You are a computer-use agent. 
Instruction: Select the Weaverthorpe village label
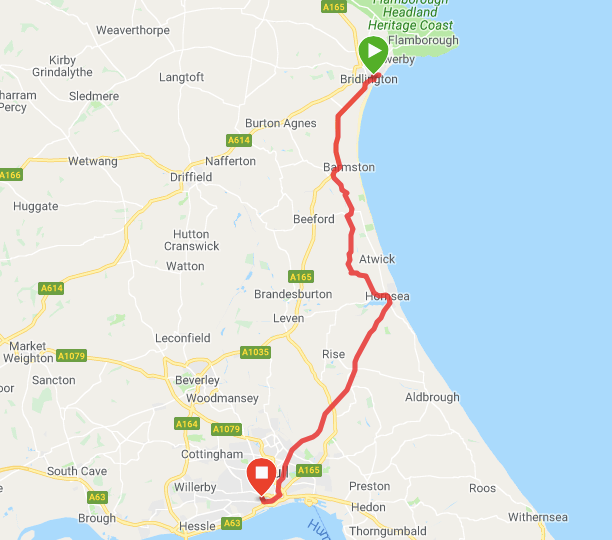(133, 30)
